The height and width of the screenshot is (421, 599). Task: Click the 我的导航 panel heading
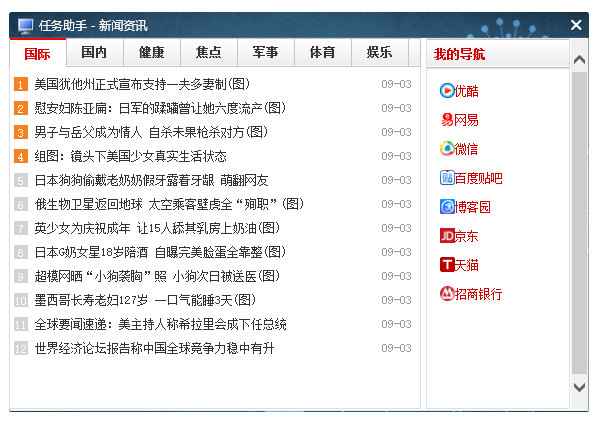[460, 54]
